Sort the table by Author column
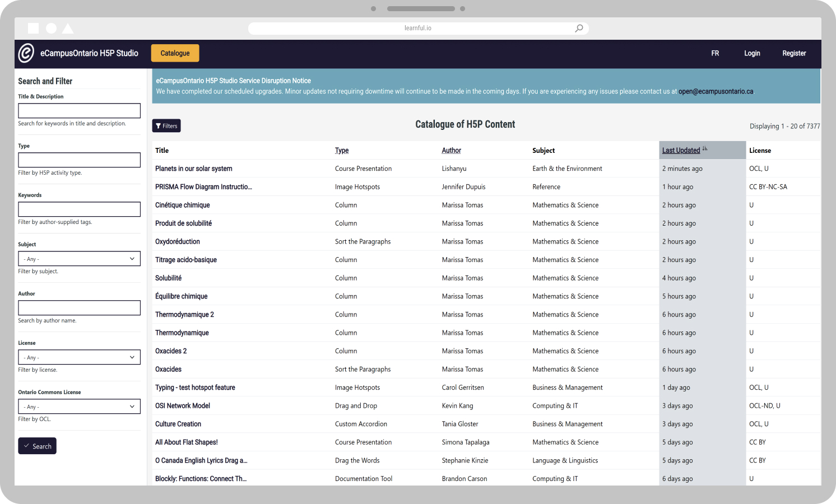Screen dimensions: 836x504 [x=451, y=150]
